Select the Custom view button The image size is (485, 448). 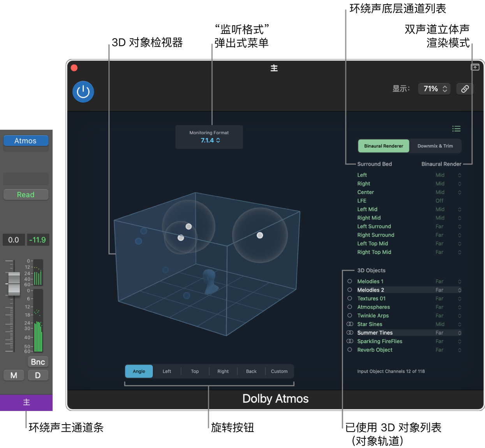pos(279,371)
